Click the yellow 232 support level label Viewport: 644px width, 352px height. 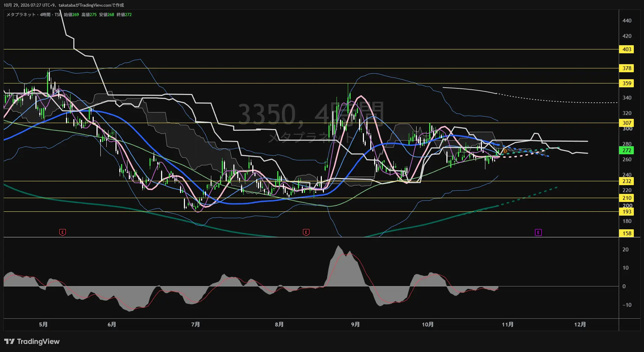pos(627,181)
